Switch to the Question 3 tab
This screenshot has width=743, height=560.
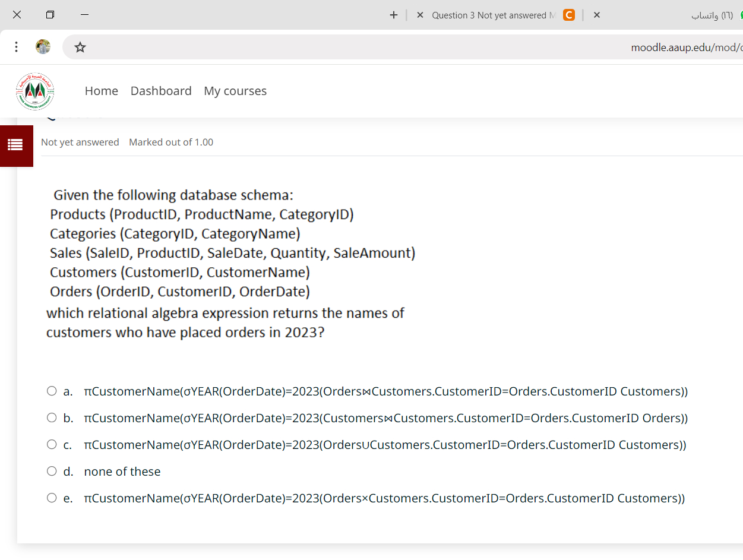[x=493, y=15]
